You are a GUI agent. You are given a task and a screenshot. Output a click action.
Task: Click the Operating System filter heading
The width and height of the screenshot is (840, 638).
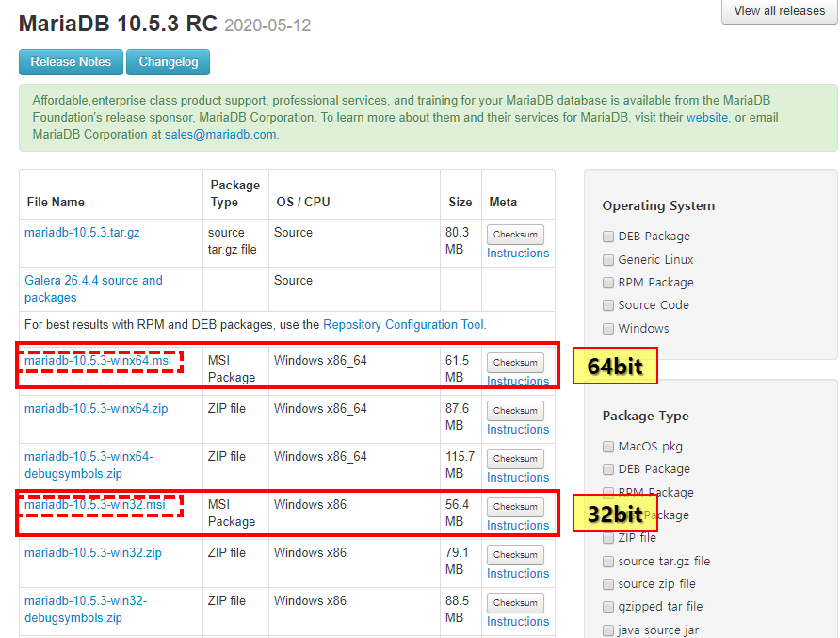click(x=658, y=205)
